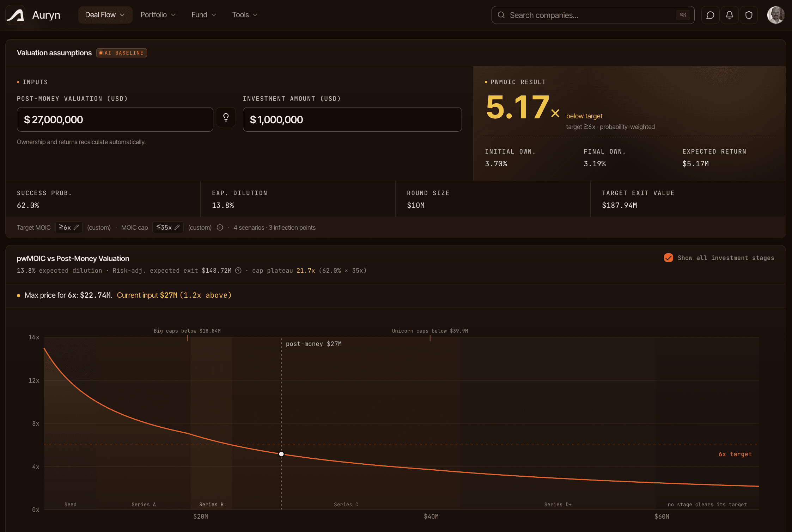Open the notifications bell
Image resolution: width=792 pixels, height=532 pixels.
[x=730, y=15]
